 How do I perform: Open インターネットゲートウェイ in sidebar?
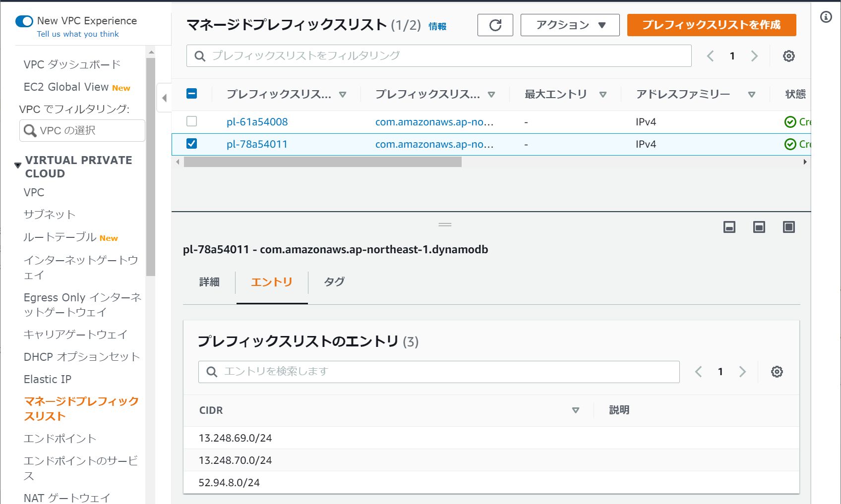tap(81, 268)
